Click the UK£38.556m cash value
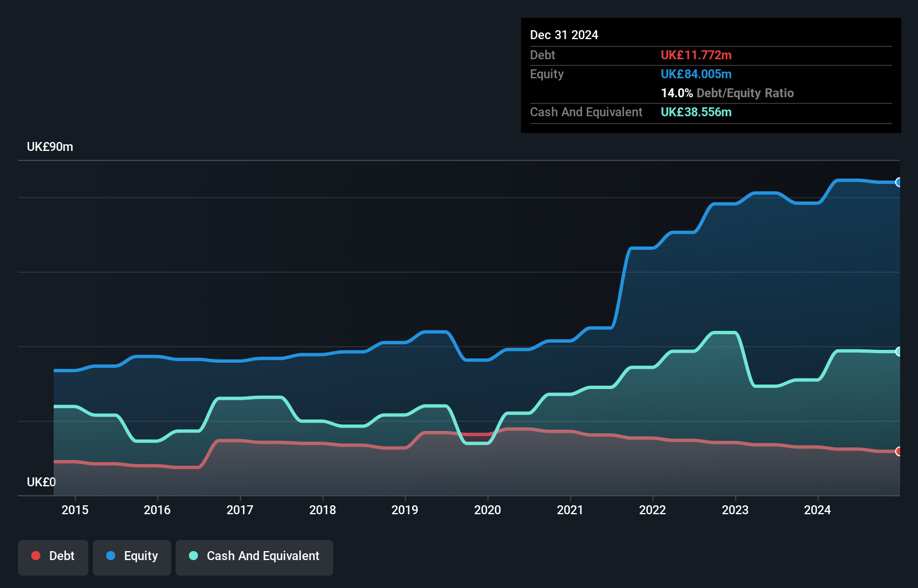Viewport: 918px width, 588px height. click(696, 112)
